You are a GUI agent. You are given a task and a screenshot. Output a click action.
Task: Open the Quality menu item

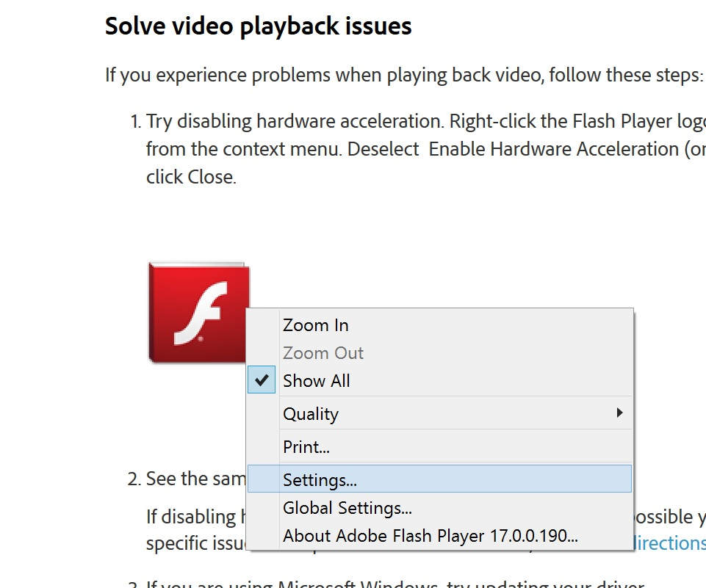coord(311,414)
